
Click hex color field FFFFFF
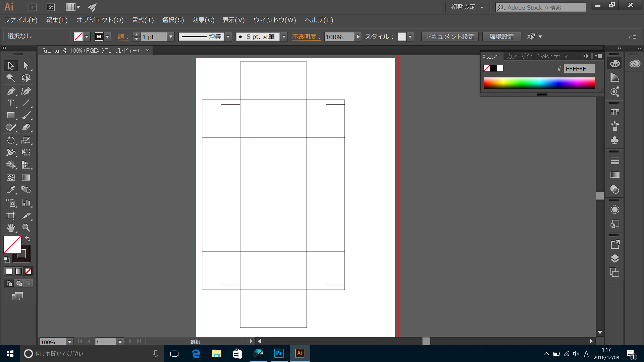pos(579,69)
